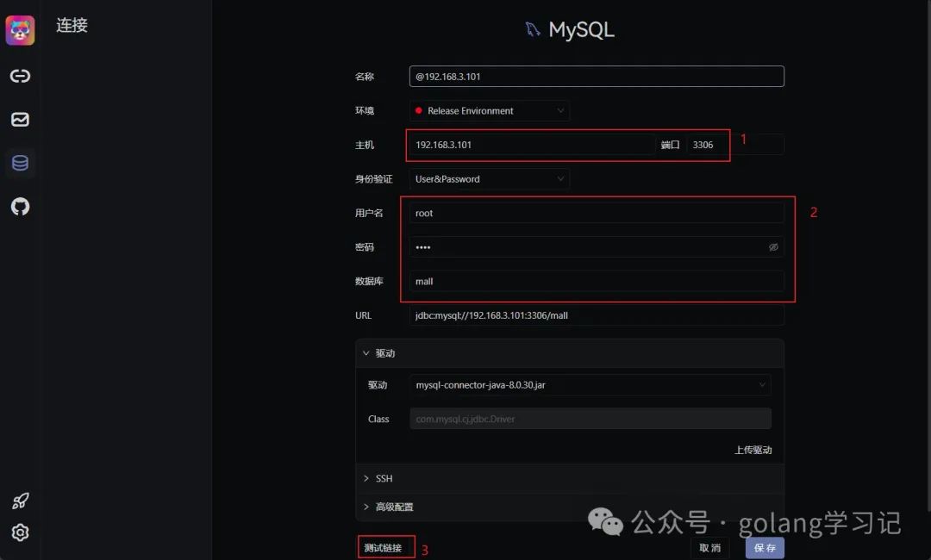Click the 测试链接 button
The image size is (931, 560).
tap(383, 548)
